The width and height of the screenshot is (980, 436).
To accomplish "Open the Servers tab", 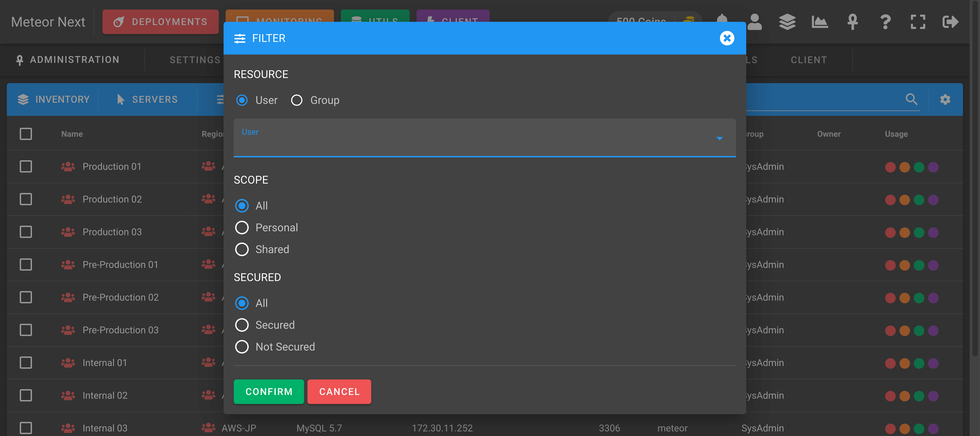I will point(147,99).
